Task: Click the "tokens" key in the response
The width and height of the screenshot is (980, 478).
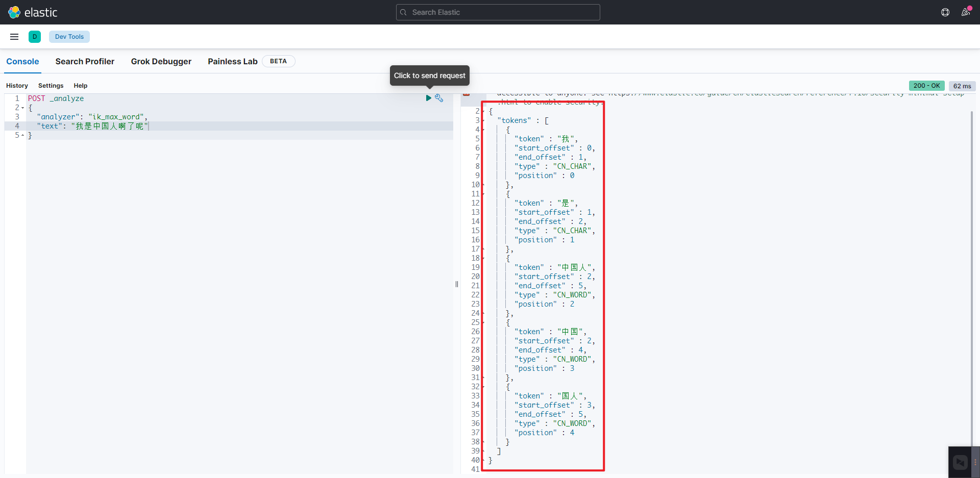Action: [514, 120]
